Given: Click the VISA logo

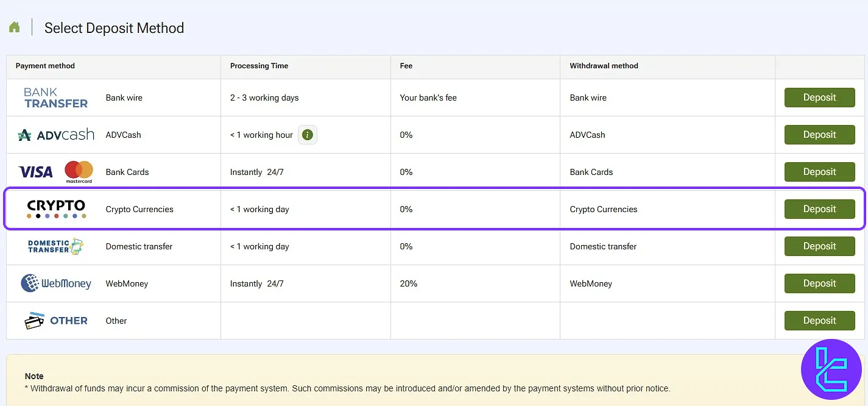Looking at the screenshot, I should coord(36,172).
